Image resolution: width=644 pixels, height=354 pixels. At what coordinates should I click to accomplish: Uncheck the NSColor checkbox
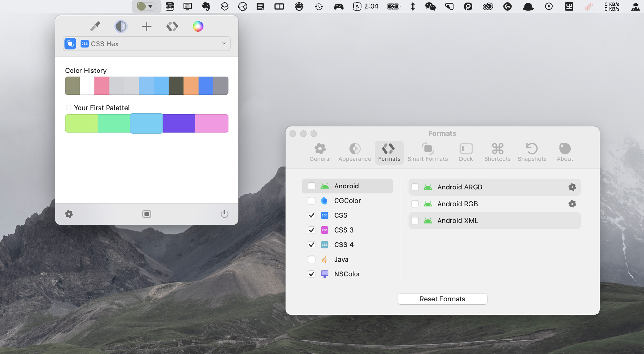coord(311,274)
